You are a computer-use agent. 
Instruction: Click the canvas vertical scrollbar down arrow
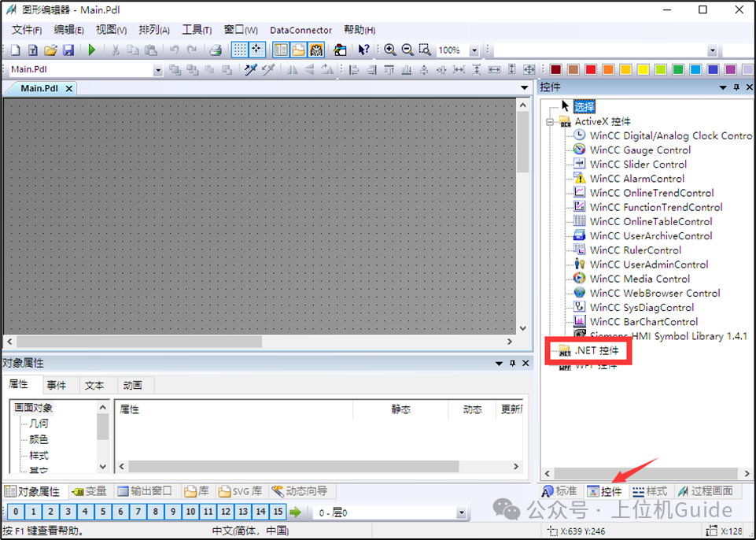tap(523, 328)
